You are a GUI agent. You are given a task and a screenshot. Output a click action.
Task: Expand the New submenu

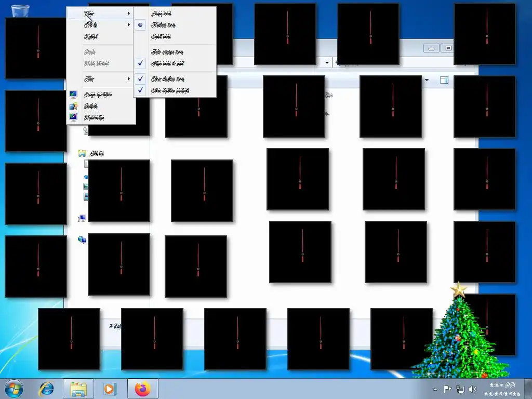[100, 79]
